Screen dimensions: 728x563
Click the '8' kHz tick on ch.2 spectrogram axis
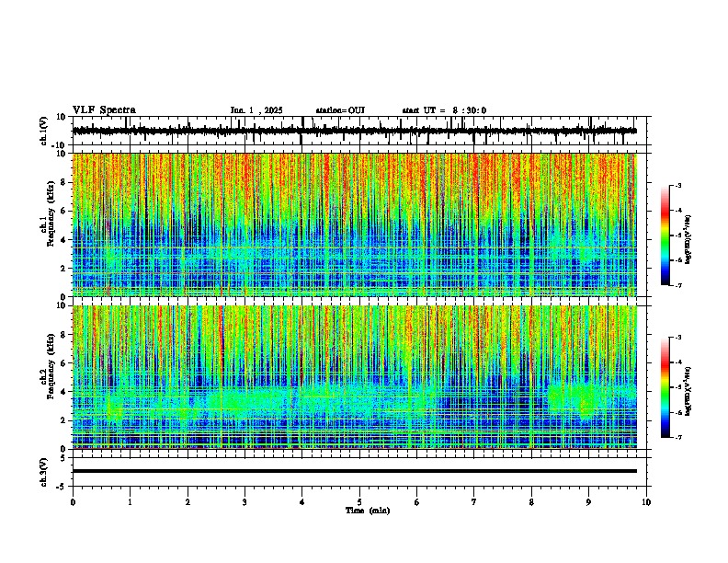64,334
